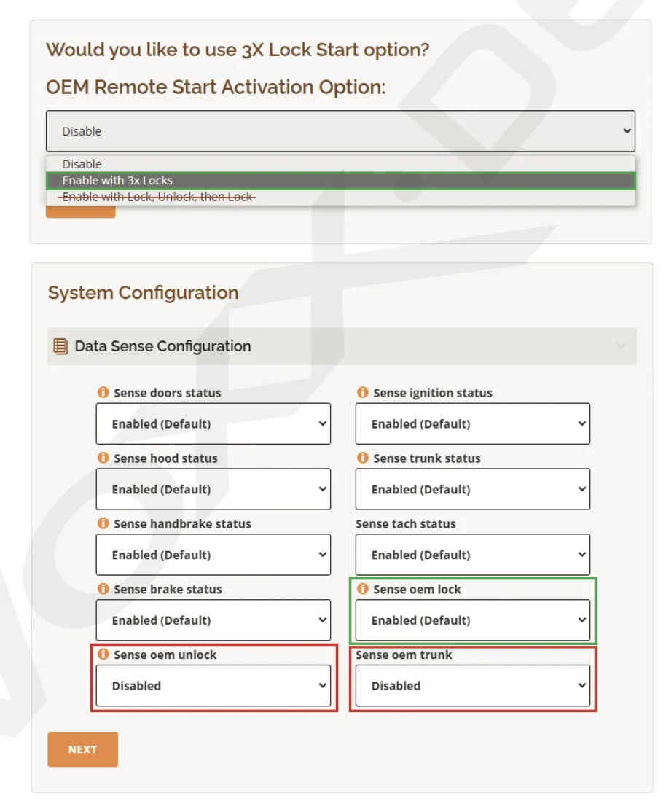Image resolution: width=666 pixels, height=812 pixels.
Task: Open the Sense ignition status dropdown
Action: 472,424
